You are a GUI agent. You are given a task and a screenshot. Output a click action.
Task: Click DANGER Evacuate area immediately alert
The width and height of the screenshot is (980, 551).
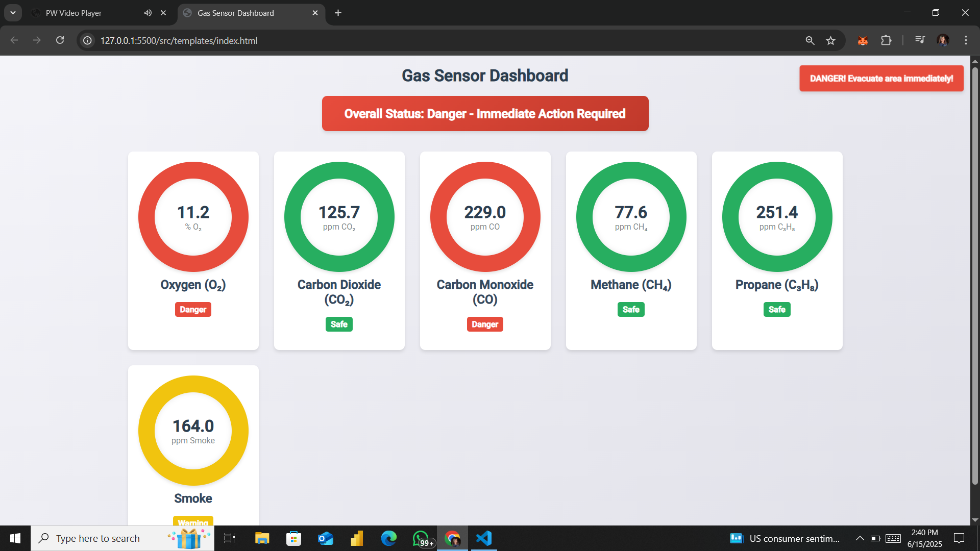(x=881, y=79)
